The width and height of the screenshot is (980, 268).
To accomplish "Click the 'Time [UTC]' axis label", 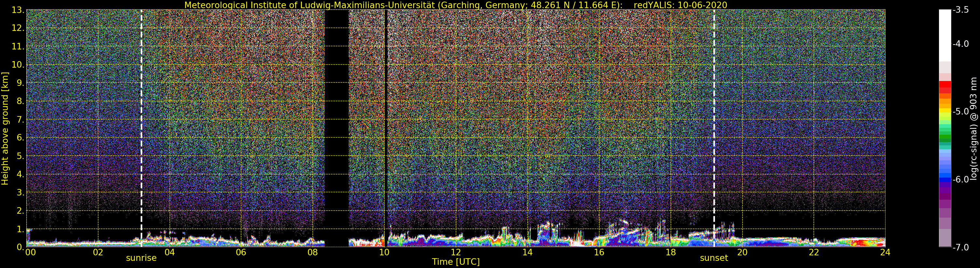I will 456,261.
